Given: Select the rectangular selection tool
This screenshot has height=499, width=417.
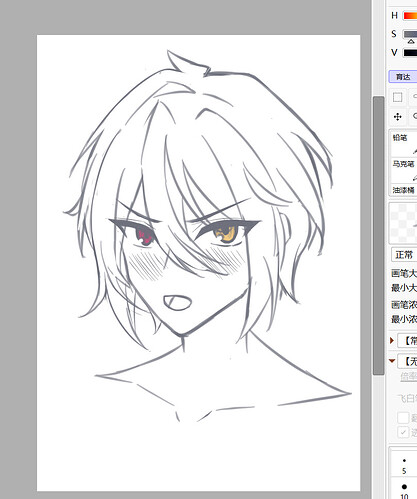Looking at the screenshot, I should point(397,97).
